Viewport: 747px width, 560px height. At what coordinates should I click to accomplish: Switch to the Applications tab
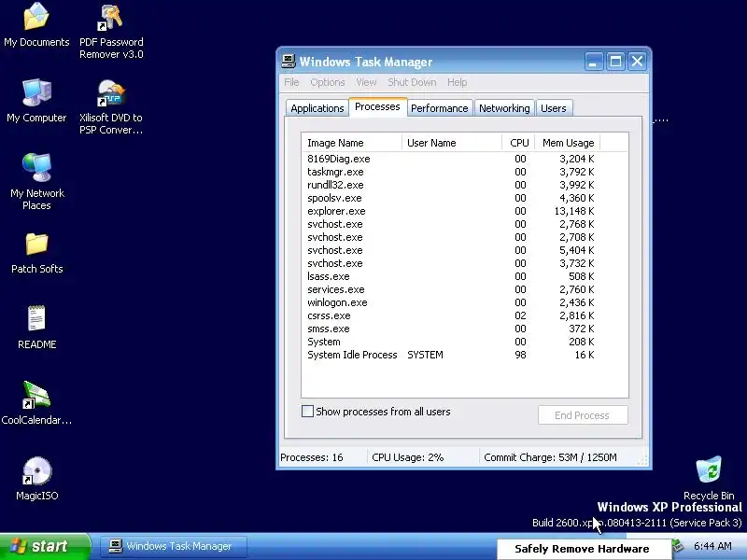click(317, 108)
